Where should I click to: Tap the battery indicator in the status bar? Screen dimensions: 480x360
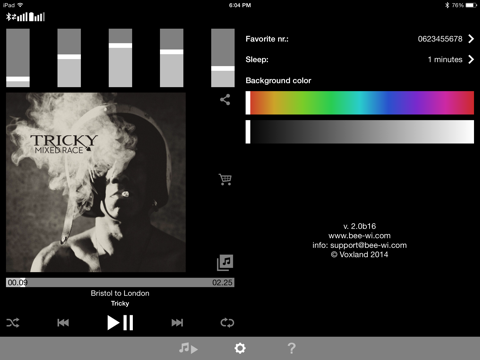[471, 5]
